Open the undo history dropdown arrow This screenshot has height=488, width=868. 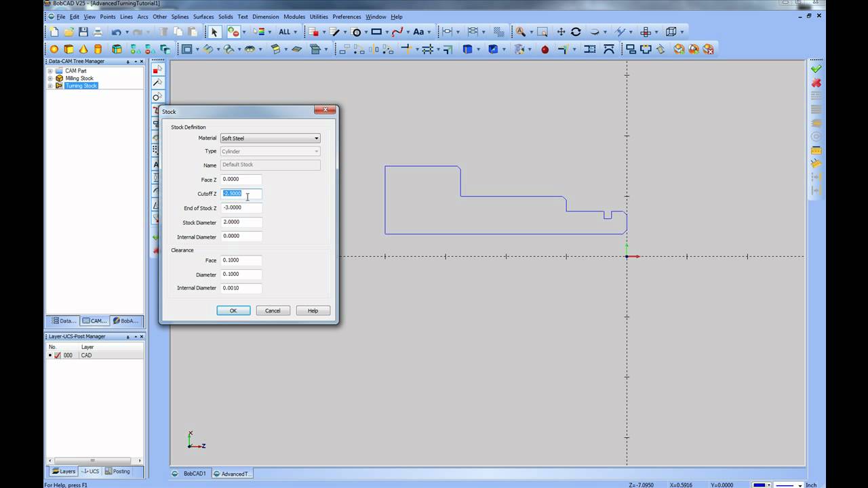(x=126, y=32)
